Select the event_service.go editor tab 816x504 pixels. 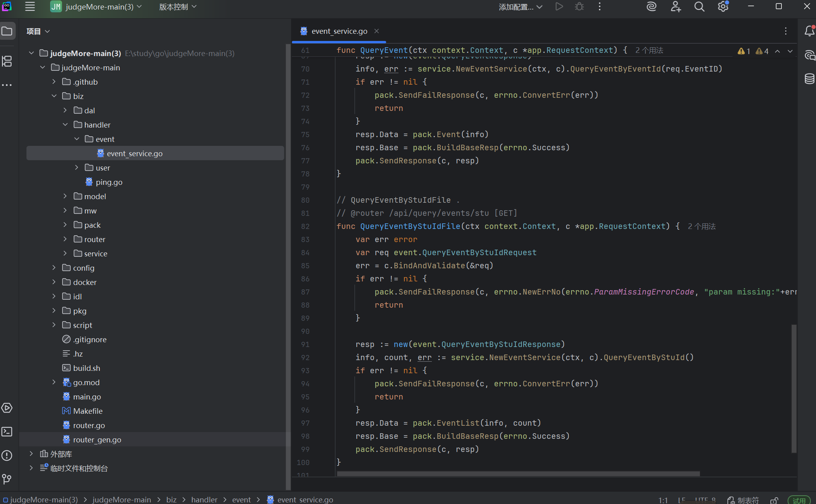339,31
